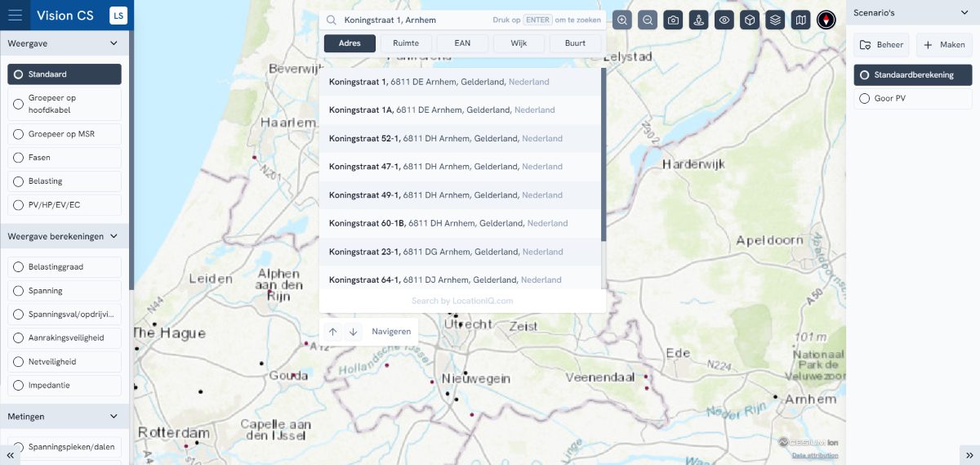980x465 pixels.
Task: Switch search to Buurt tab
Action: coord(575,43)
